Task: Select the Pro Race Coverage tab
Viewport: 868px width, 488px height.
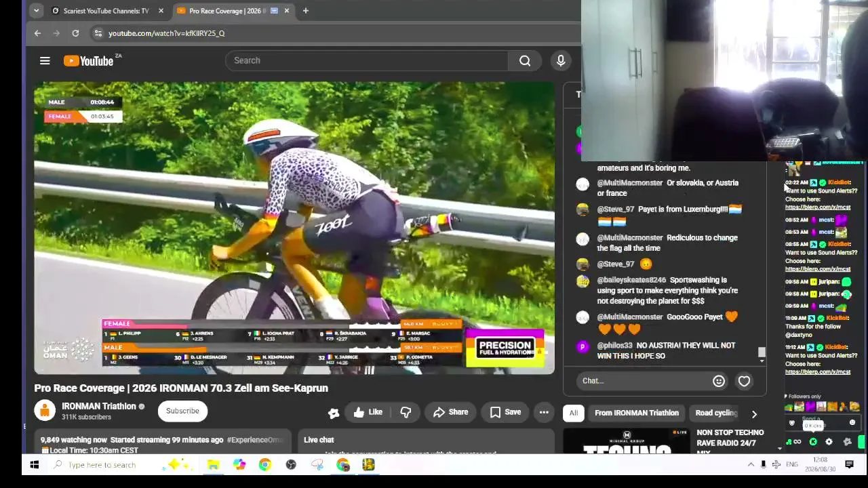Action: tap(233, 11)
